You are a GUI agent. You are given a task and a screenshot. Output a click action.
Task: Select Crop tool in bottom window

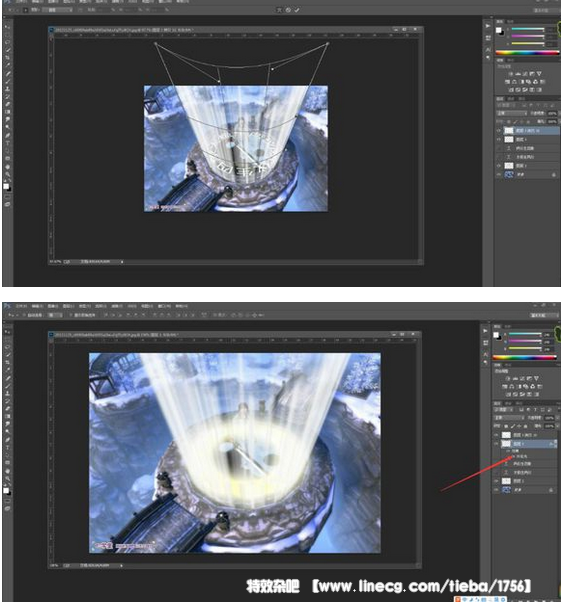(x=8, y=362)
